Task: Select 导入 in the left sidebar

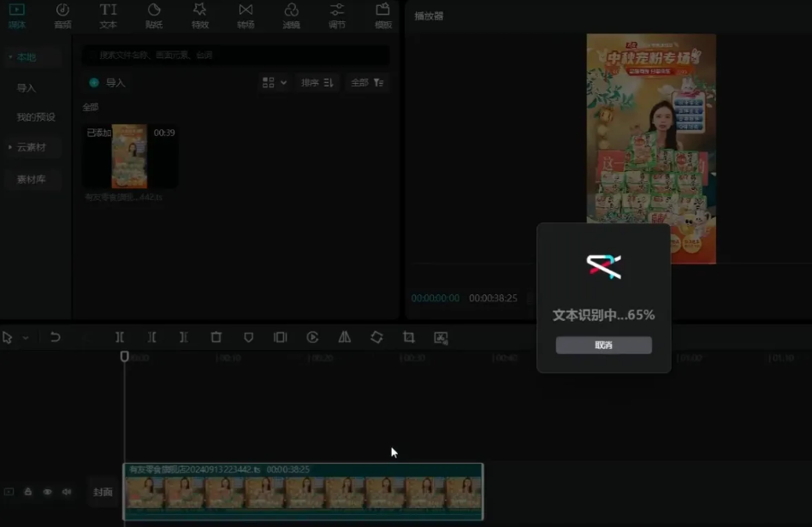Action: (27, 88)
